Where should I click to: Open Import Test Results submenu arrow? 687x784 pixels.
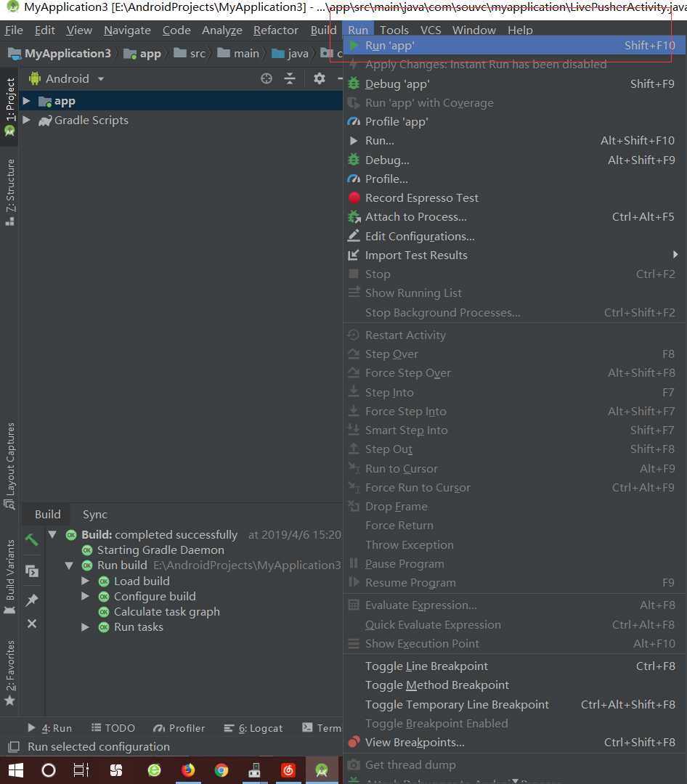click(x=675, y=255)
